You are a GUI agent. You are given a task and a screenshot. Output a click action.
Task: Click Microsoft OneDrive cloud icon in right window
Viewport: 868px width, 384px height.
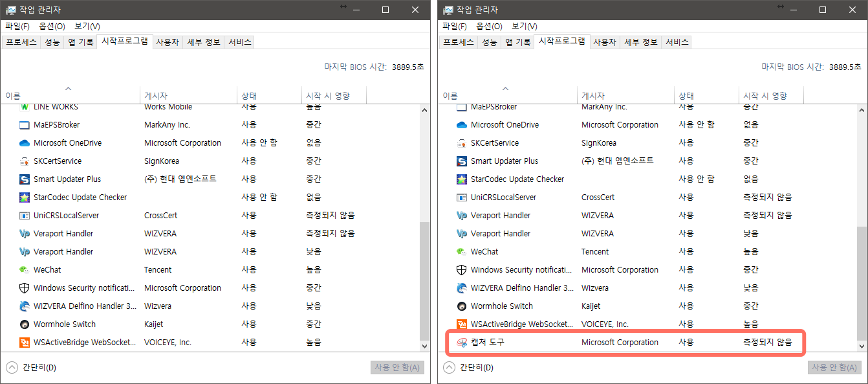(x=462, y=125)
